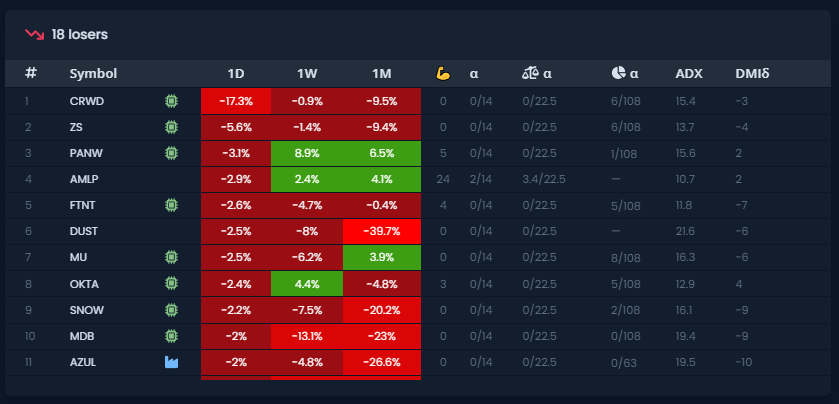Click the strength value 24
The image size is (839, 404).
tap(443, 179)
